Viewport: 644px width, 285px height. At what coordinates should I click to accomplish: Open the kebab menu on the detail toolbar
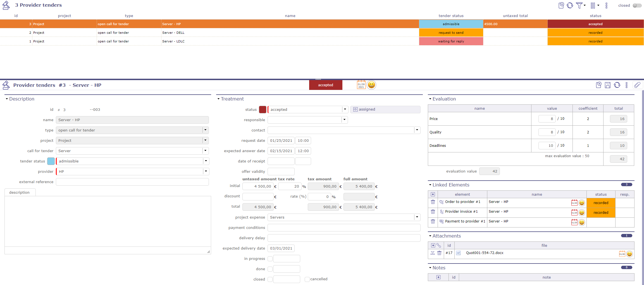626,85
